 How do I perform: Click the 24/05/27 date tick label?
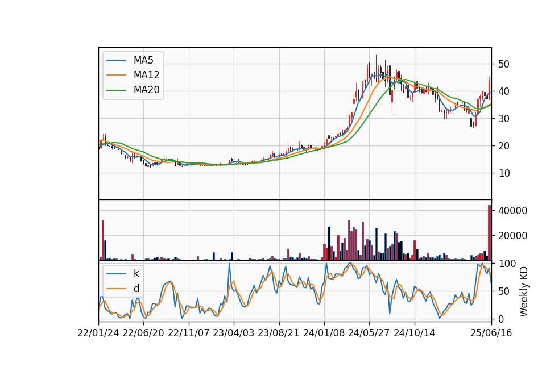(x=369, y=333)
